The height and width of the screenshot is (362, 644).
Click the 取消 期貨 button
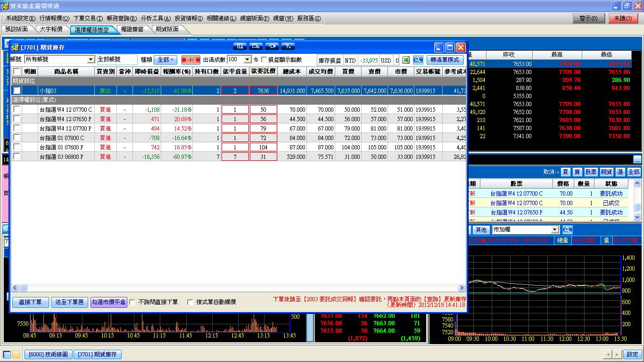click(x=606, y=172)
